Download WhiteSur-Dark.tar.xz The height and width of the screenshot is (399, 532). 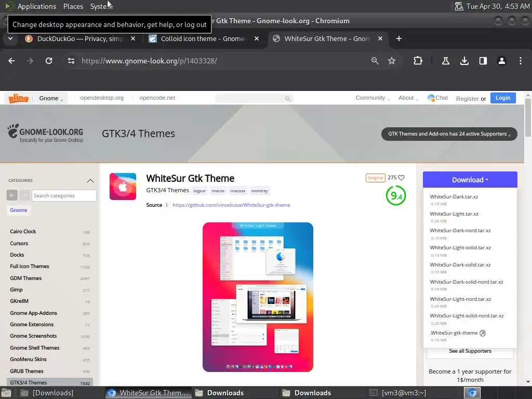[454, 197]
